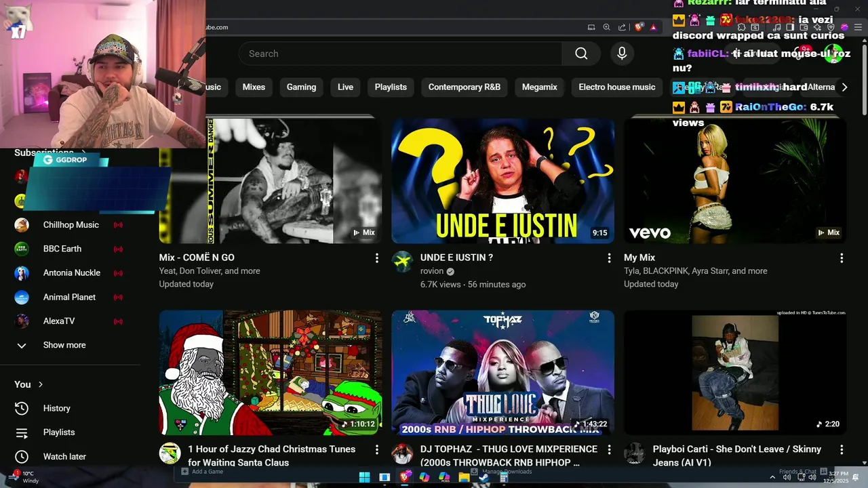Open options menu for Mix - COMË N GO
Screen dimensions: 868x488
click(377, 258)
